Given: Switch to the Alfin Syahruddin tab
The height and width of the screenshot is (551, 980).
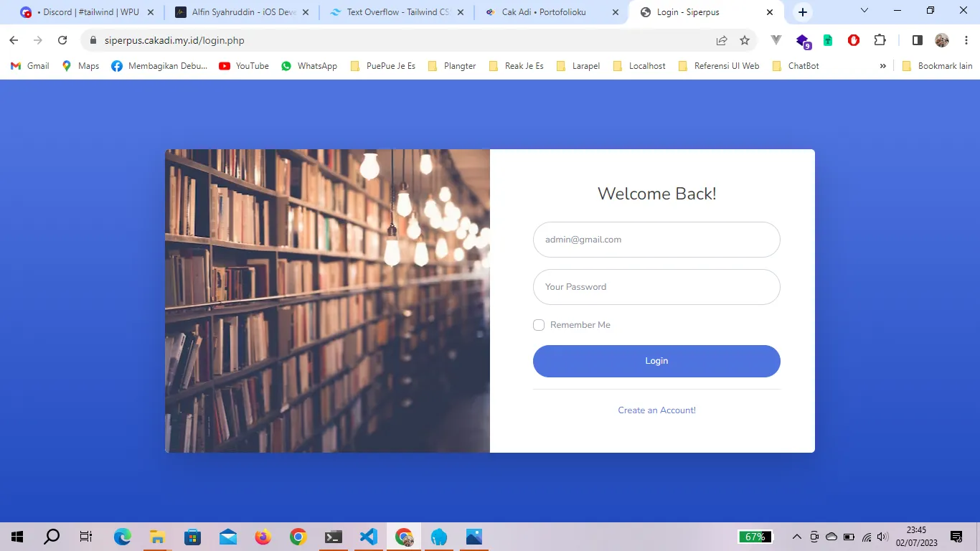Looking at the screenshot, I should [x=242, y=12].
